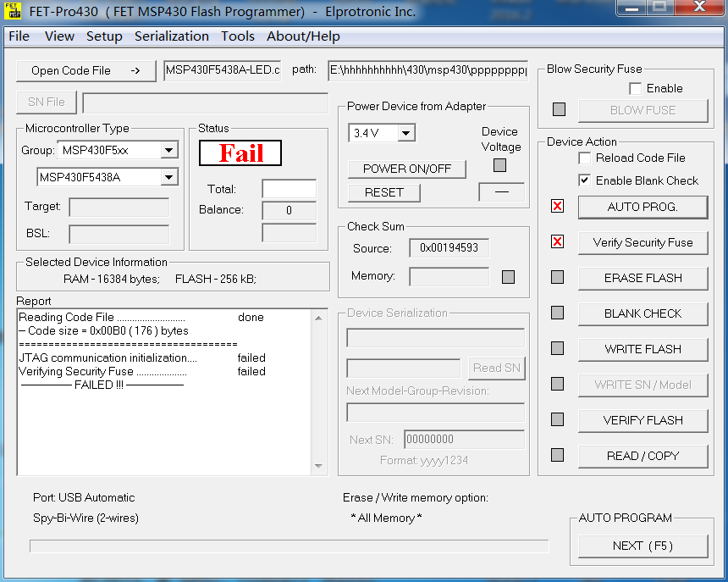Click 'Port: USB Automatic' status text

(x=84, y=497)
